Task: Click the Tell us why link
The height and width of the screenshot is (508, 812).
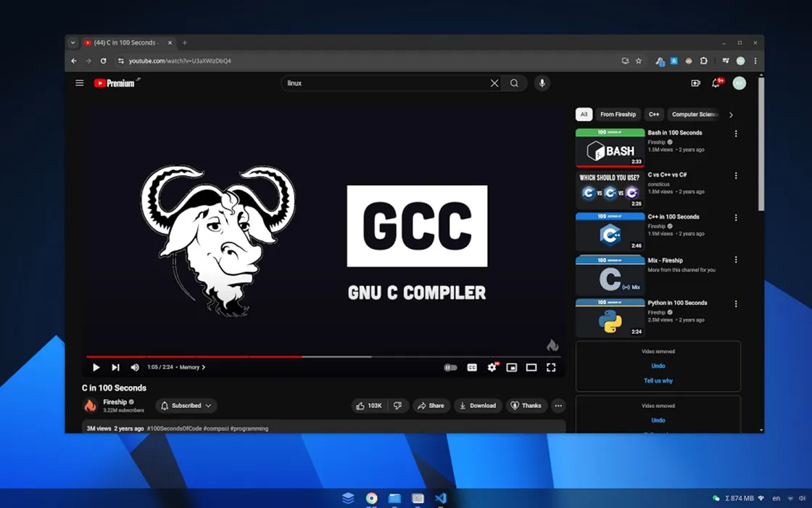Action: 658,380
